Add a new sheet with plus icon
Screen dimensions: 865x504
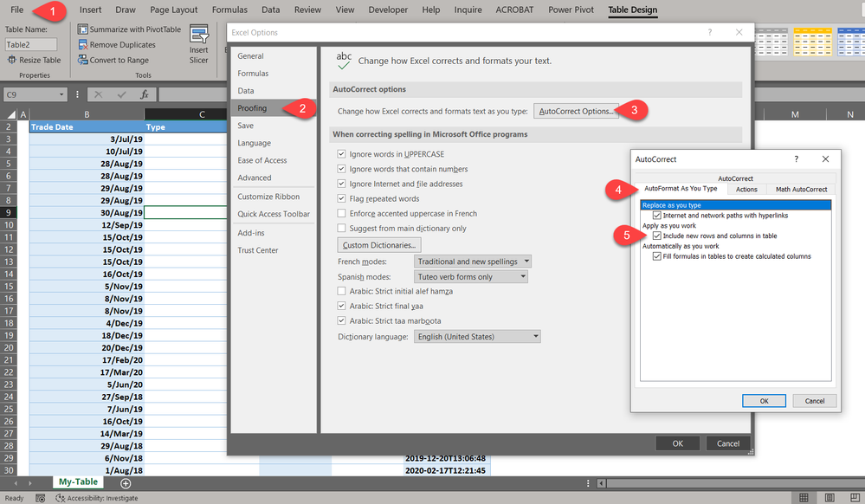pyautogui.click(x=126, y=483)
